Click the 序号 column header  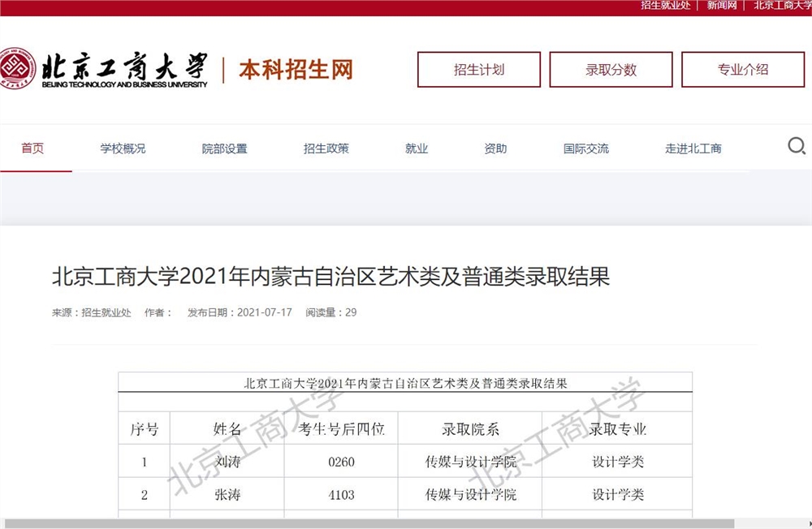[144, 429]
